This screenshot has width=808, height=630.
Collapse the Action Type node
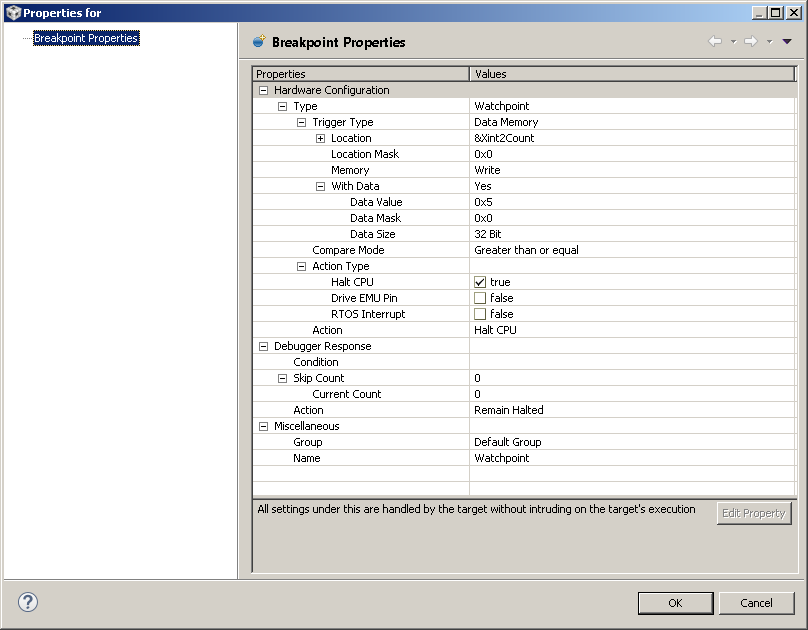(301, 266)
